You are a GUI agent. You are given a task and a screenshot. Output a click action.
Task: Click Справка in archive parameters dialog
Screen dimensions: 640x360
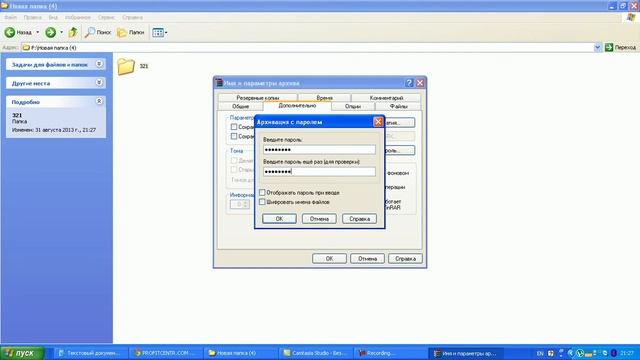(x=405, y=258)
